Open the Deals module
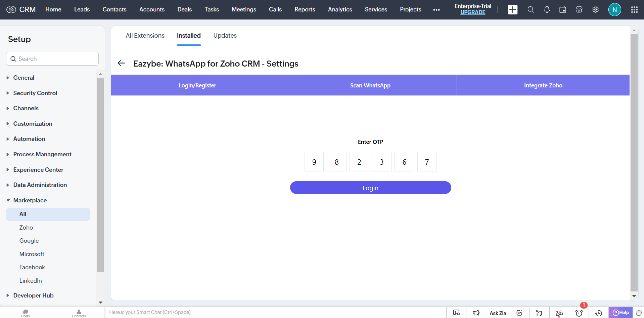The width and height of the screenshot is (644, 318). click(x=185, y=9)
